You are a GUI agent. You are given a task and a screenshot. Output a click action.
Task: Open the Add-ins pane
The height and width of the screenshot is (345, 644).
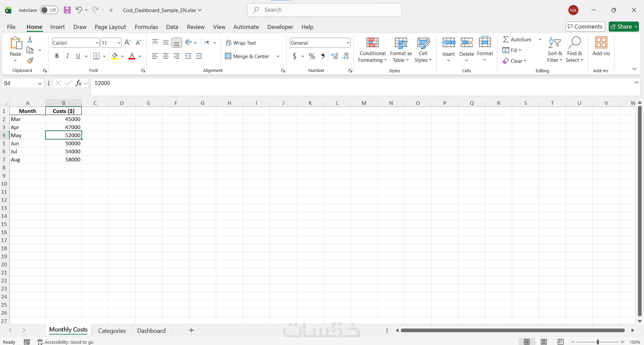coord(601,46)
